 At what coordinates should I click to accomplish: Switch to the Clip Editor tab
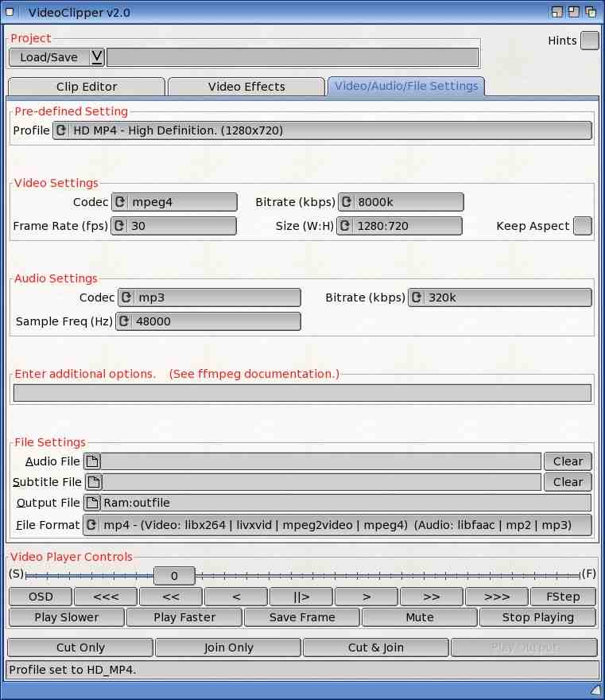[x=86, y=87]
